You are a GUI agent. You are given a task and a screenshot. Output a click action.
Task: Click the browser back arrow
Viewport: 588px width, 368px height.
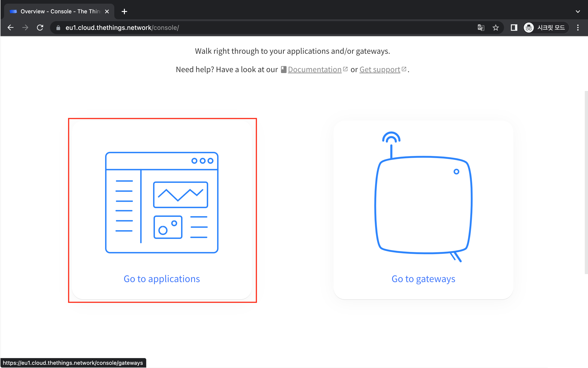pyautogui.click(x=11, y=28)
